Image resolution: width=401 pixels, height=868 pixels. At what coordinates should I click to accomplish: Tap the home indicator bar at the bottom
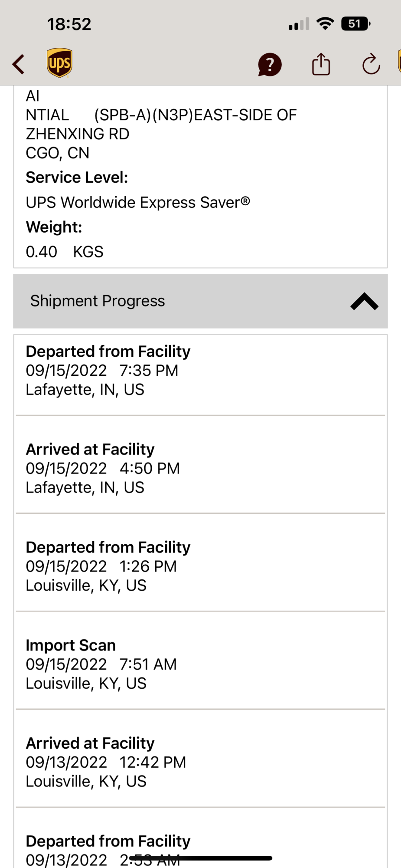(201, 858)
